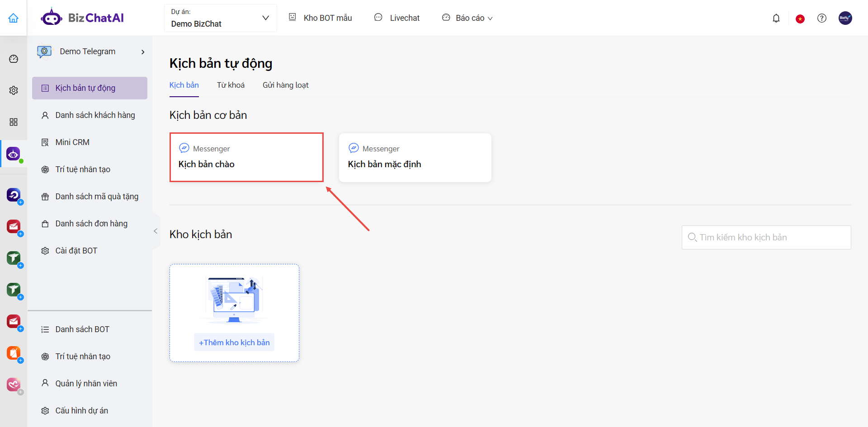Open Livechat from the top bar

pos(397,18)
